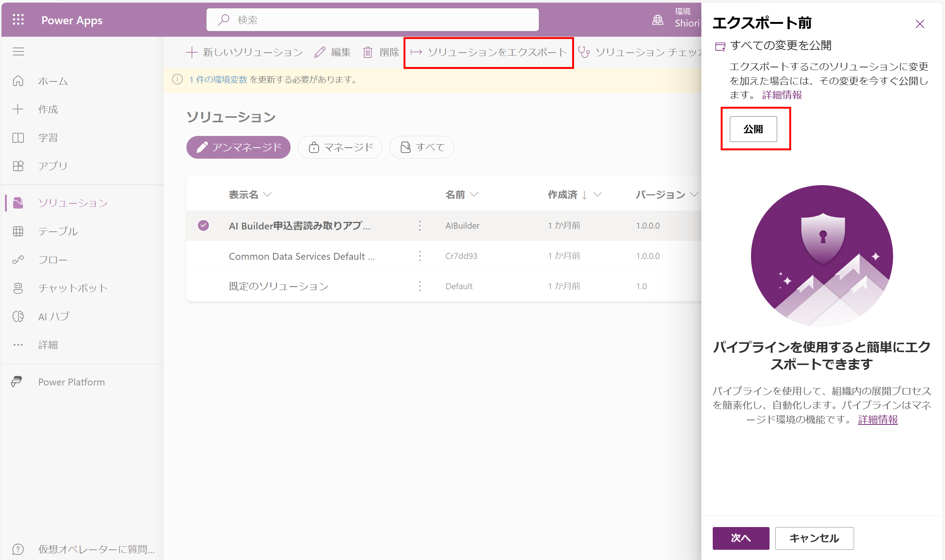Image resolution: width=945 pixels, height=560 pixels.
Task: Click the 公開 publish button
Action: [x=753, y=129]
